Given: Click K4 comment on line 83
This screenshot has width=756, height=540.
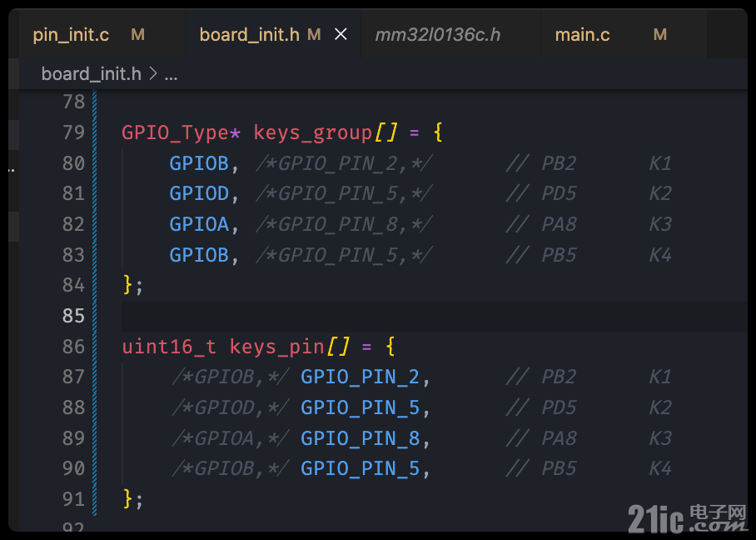Looking at the screenshot, I should (660, 255).
